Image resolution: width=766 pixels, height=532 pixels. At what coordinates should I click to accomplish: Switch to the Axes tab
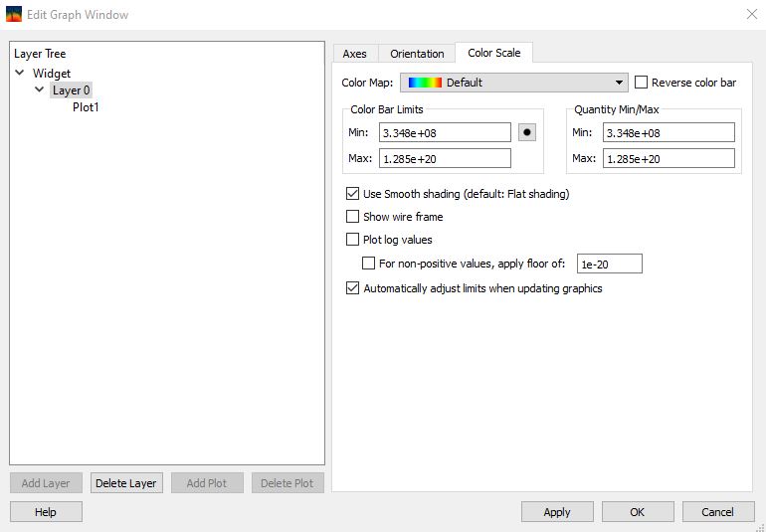[x=354, y=54]
